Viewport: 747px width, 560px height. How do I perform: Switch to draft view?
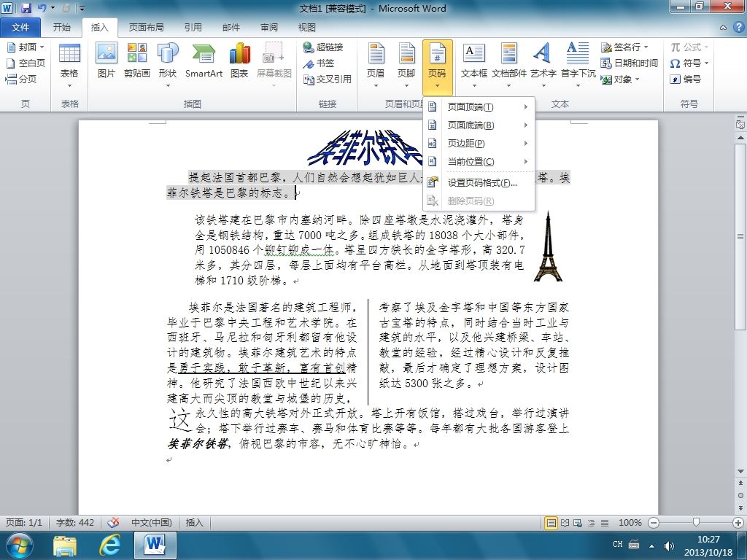605,523
